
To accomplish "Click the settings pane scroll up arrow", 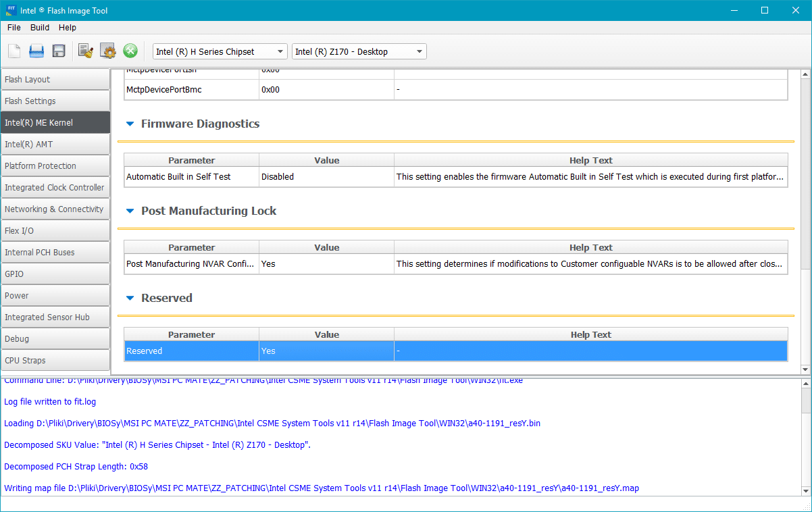I will click(x=805, y=73).
